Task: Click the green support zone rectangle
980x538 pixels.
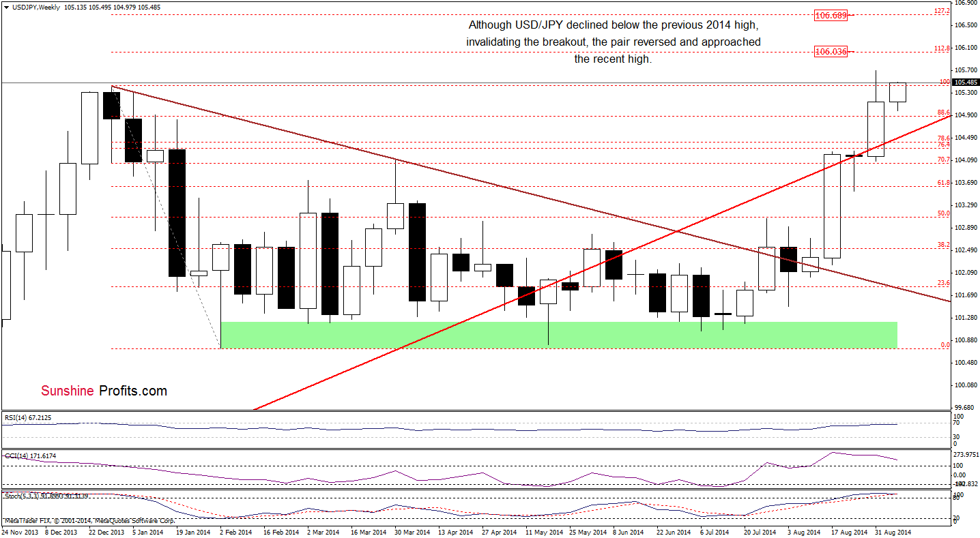Action: 558,335
